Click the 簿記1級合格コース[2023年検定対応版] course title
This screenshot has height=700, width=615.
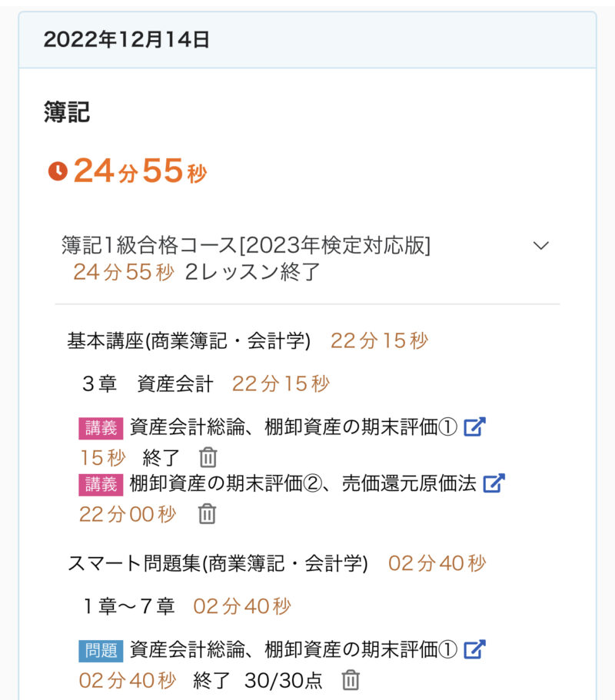246,245
